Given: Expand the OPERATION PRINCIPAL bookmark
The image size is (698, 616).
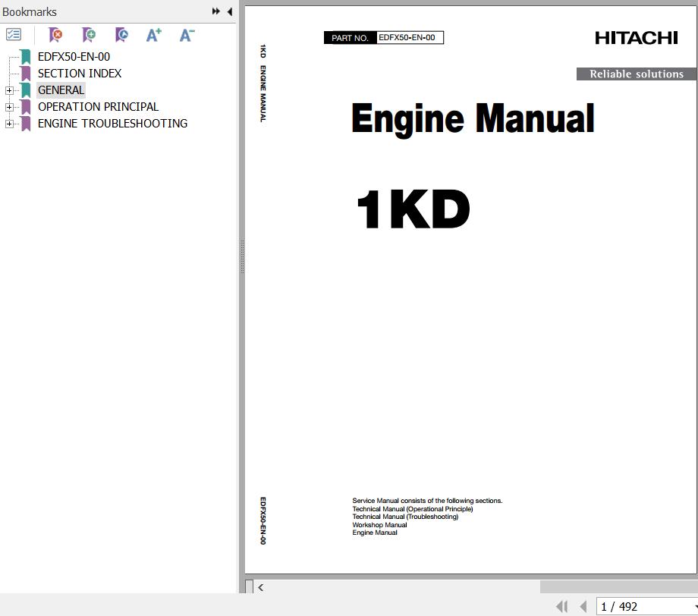Looking at the screenshot, I should pos(9,107).
